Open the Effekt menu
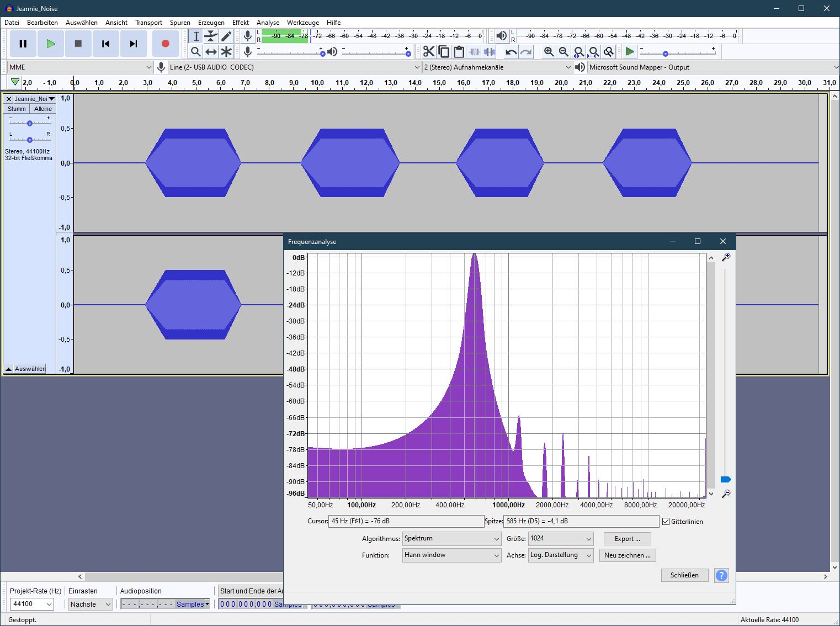 tap(240, 23)
